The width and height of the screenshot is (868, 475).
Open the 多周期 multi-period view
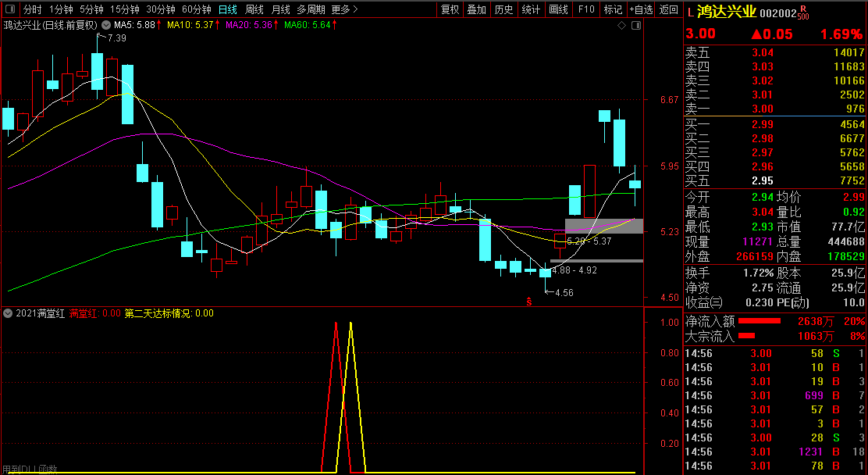point(311,9)
